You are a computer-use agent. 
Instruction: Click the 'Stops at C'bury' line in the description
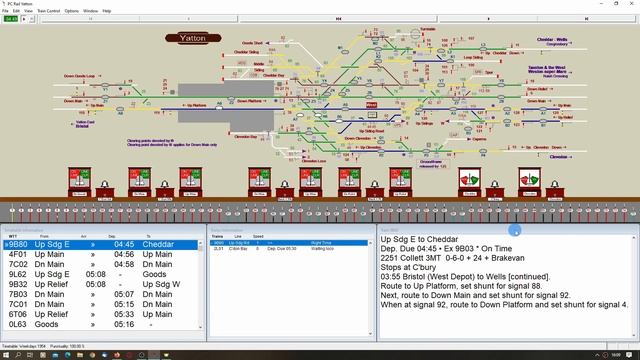[408, 267]
